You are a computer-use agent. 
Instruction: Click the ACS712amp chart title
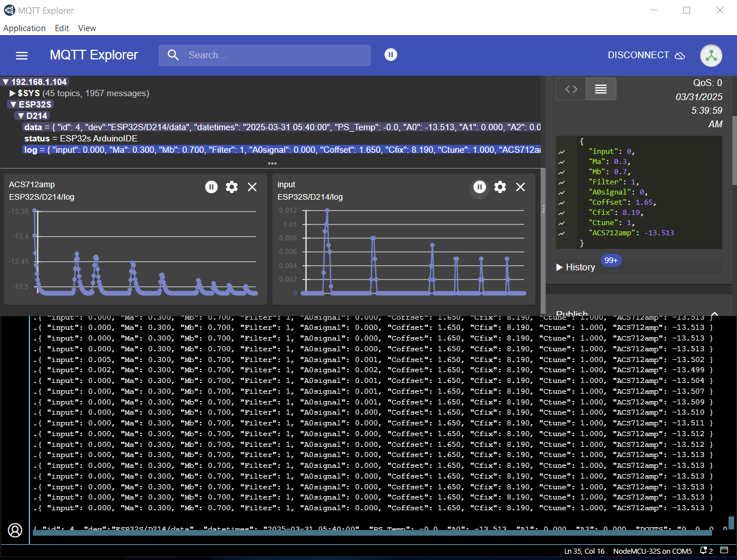pos(32,184)
